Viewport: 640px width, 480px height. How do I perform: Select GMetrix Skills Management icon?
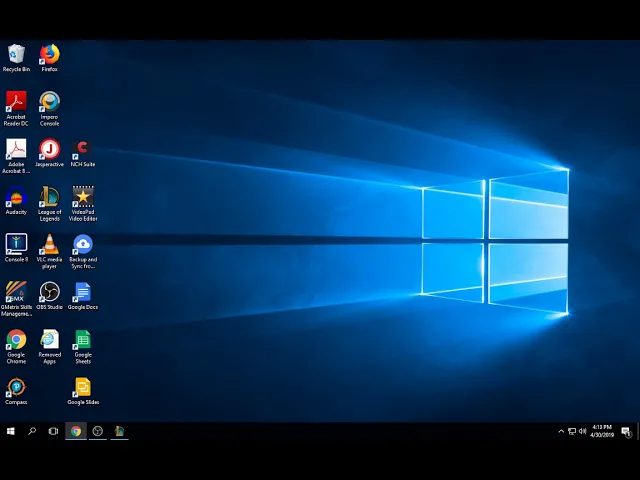coord(16,299)
